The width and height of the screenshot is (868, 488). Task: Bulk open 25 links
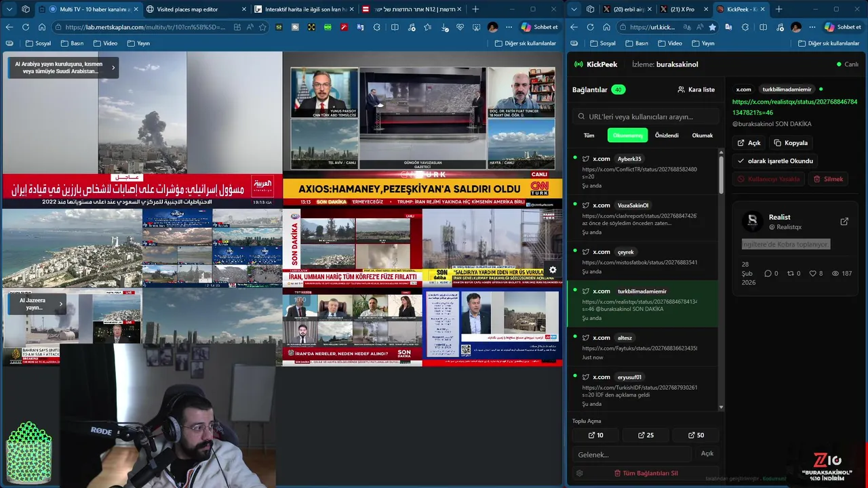(646, 435)
